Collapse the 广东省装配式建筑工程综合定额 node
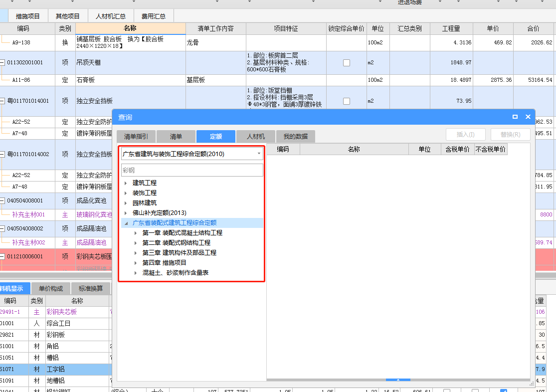This screenshot has height=392, width=556. point(126,223)
